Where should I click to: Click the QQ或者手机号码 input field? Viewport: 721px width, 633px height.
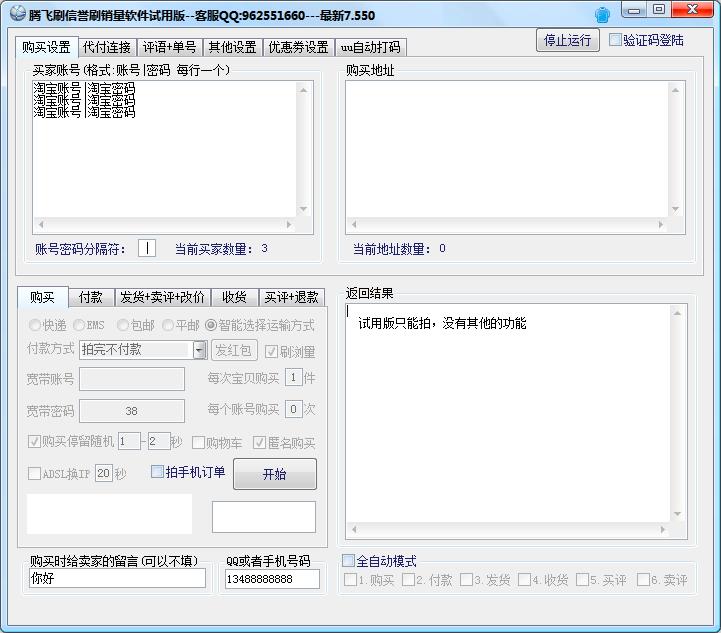(x=272, y=579)
